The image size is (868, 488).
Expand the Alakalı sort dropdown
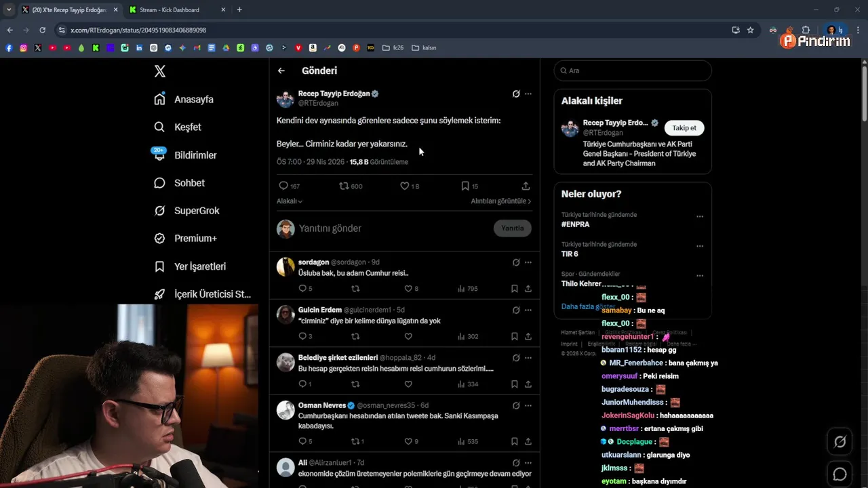pos(290,201)
